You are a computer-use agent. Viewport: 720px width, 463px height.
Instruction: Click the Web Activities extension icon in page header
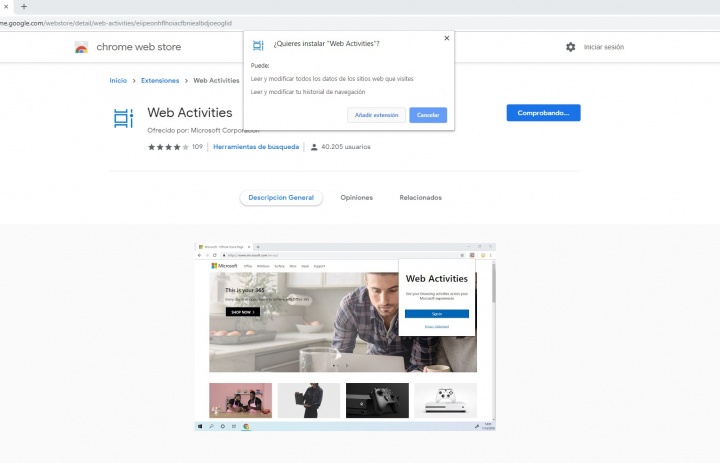(x=123, y=118)
